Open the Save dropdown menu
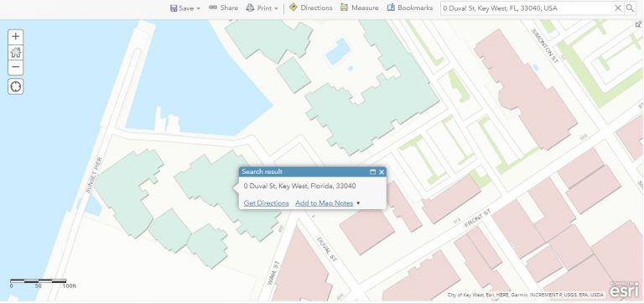This screenshot has width=644, height=304. [x=184, y=8]
